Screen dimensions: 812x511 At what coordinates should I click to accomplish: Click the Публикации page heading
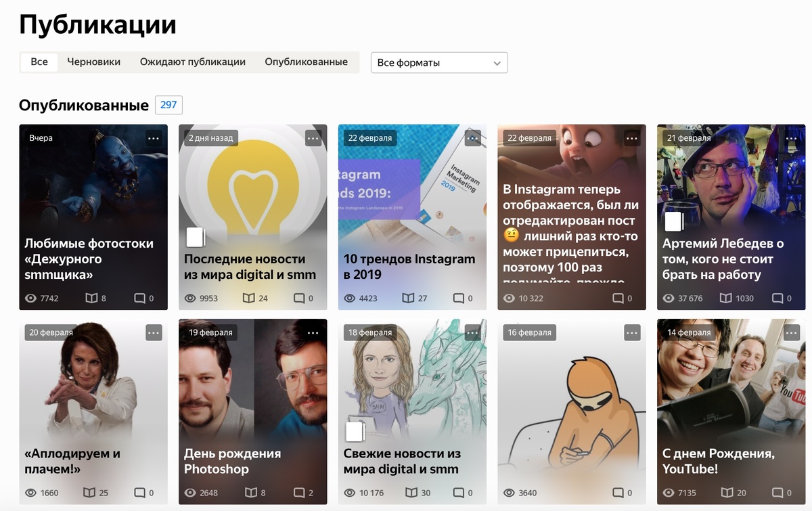pyautogui.click(x=97, y=24)
